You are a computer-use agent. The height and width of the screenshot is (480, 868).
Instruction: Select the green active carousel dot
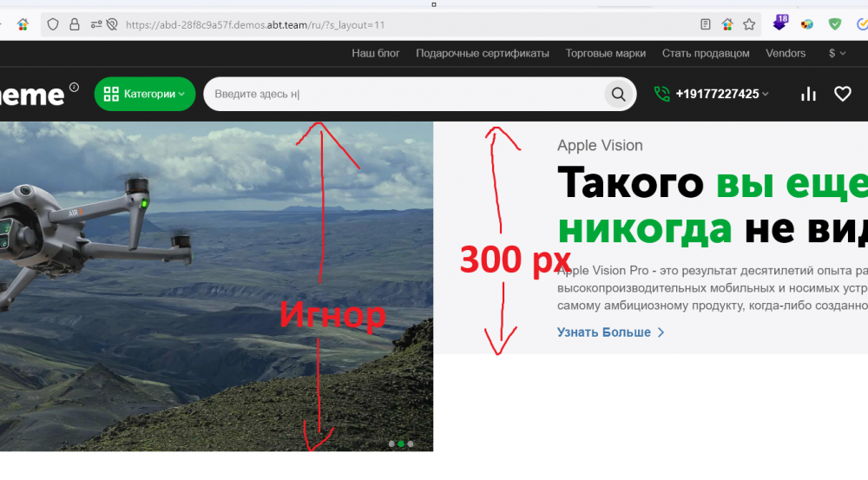[401, 444]
